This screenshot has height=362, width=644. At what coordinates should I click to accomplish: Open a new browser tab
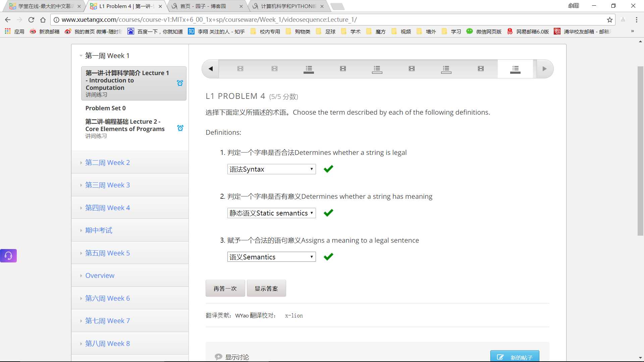point(337,6)
